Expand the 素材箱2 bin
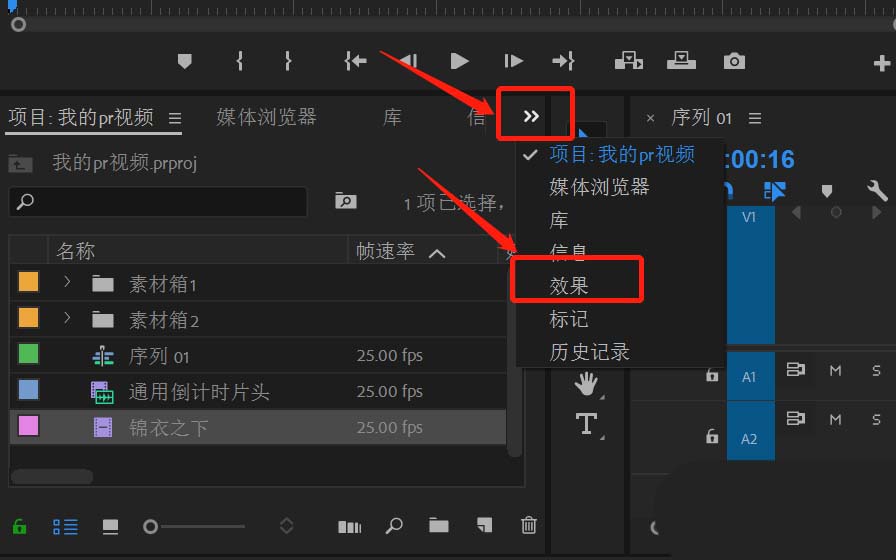 point(67,318)
